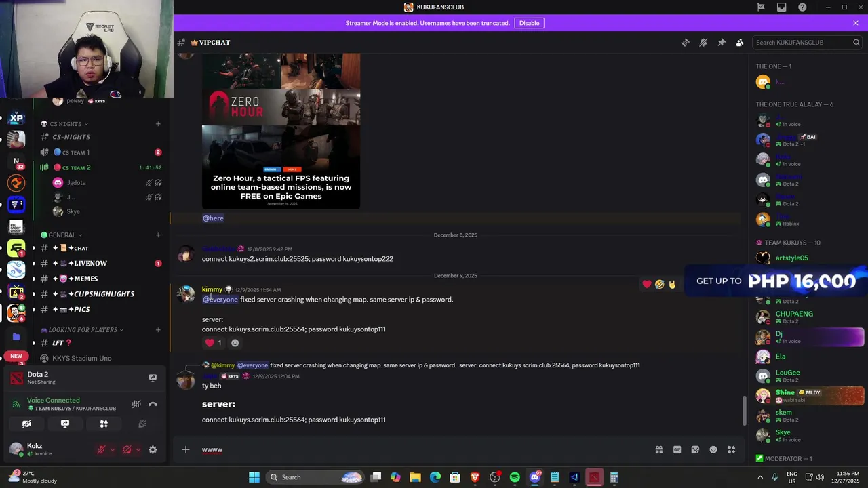The height and width of the screenshot is (488, 868).
Task: Click the @here mention
Action: click(x=213, y=218)
